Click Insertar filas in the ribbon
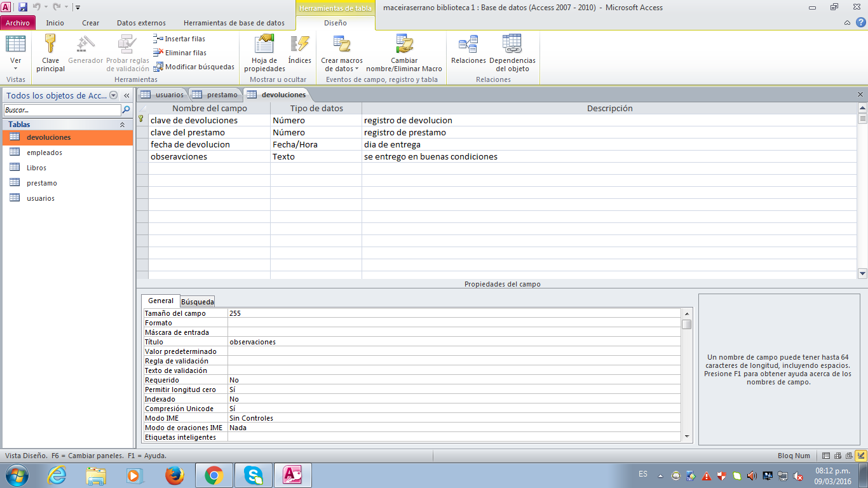Viewport: 868px width, 488px height. [179, 39]
